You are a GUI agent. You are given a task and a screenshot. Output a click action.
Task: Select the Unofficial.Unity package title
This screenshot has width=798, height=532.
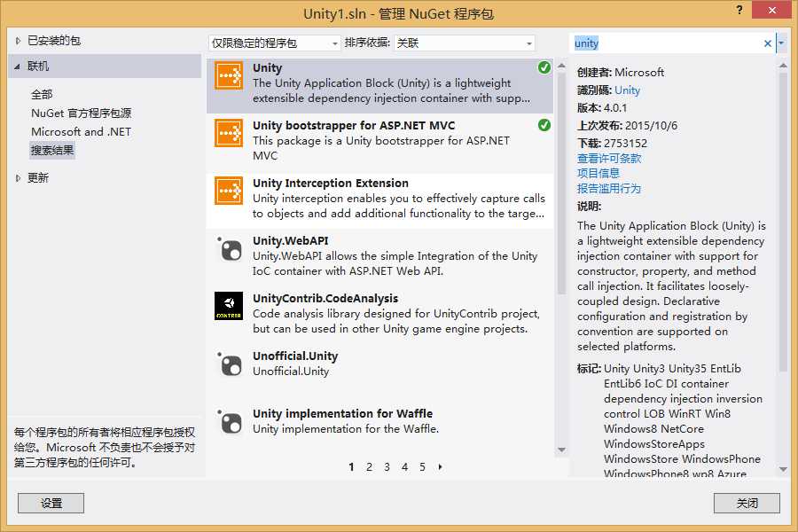(x=295, y=356)
